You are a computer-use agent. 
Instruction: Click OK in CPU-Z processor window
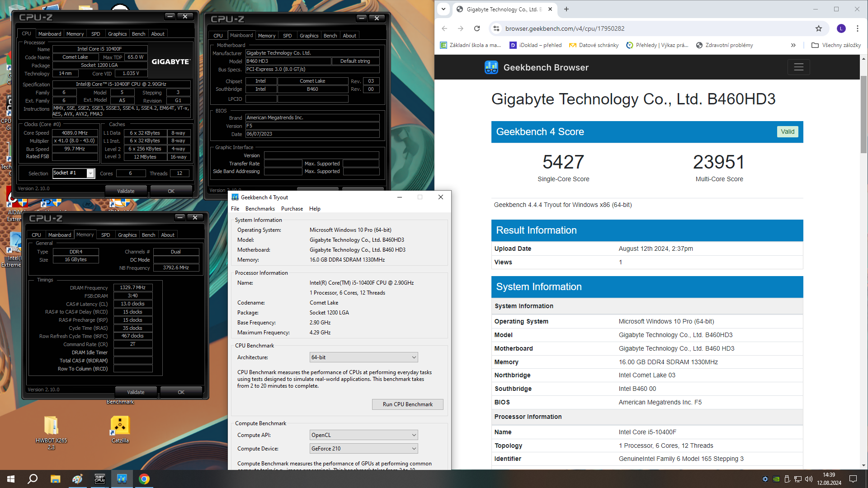(171, 191)
